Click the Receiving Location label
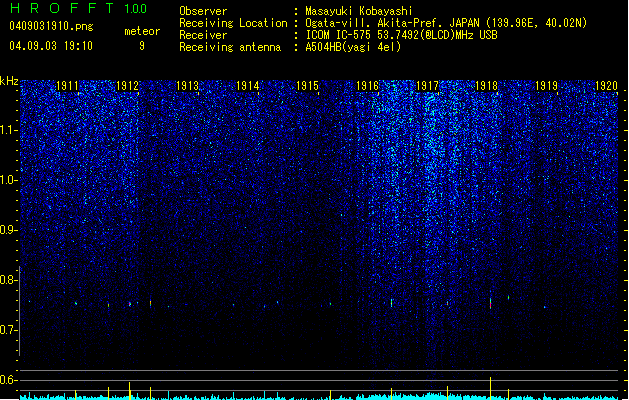The width and height of the screenshot is (629, 400). (233, 23)
